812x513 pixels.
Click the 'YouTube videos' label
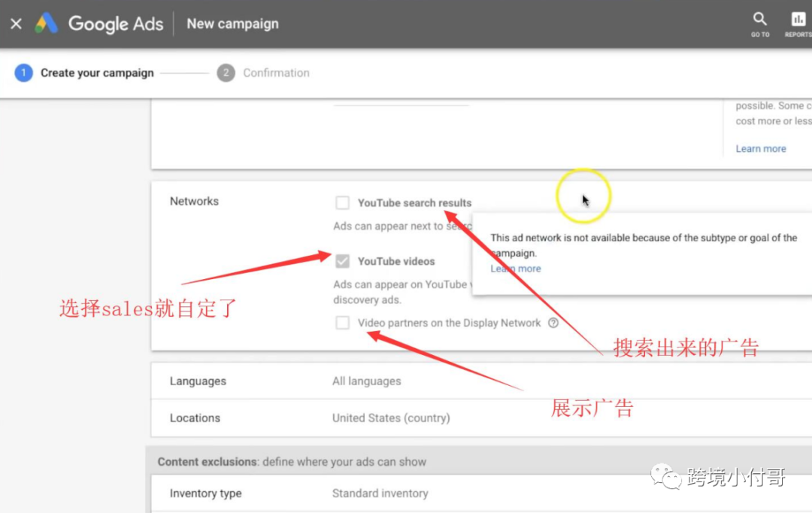pyautogui.click(x=396, y=261)
